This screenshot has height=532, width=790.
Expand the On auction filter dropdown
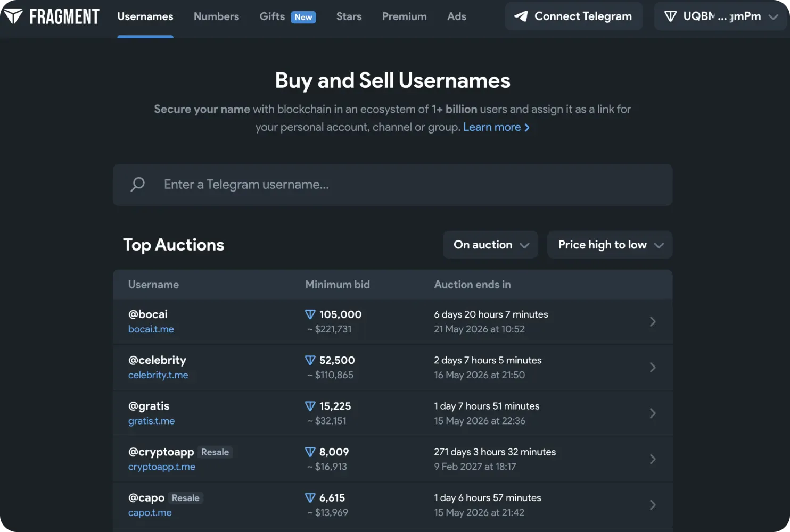pyautogui.click(x=490, y=245)
